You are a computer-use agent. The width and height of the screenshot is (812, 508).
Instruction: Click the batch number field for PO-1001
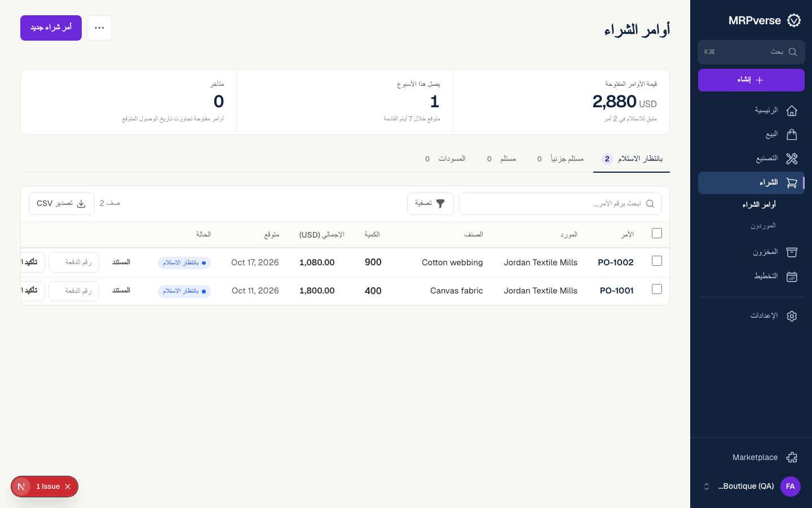tap(74, 291)
